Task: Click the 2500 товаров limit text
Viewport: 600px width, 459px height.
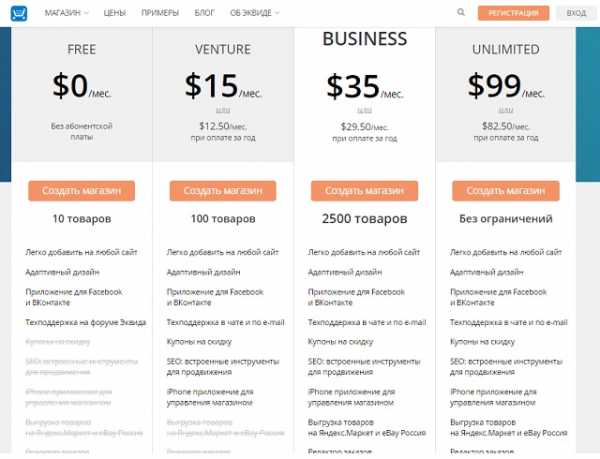Action: (364, 218)
